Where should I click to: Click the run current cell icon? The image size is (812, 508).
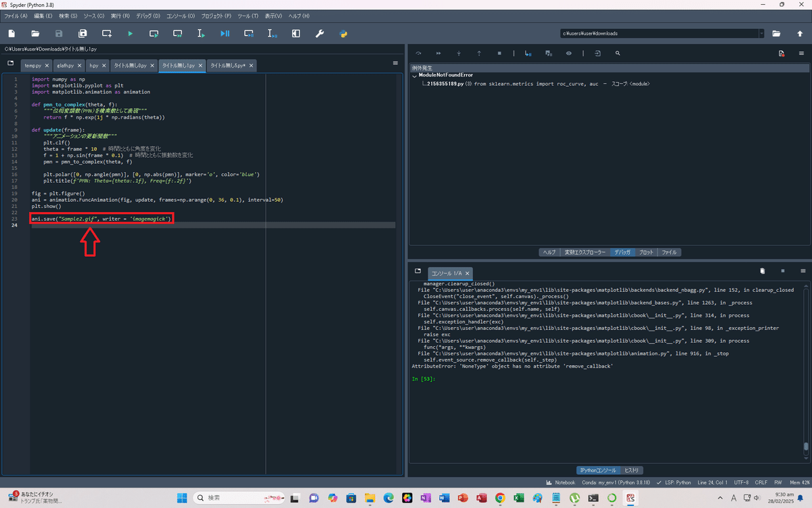coord(154,33)
